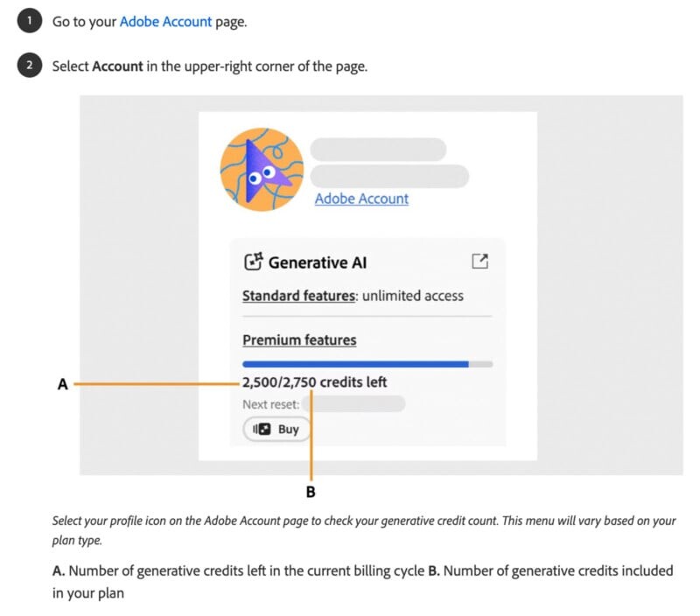Click the Generative AI heading text
The height and width of the screenshot is (616, 700).
(318, 262)
